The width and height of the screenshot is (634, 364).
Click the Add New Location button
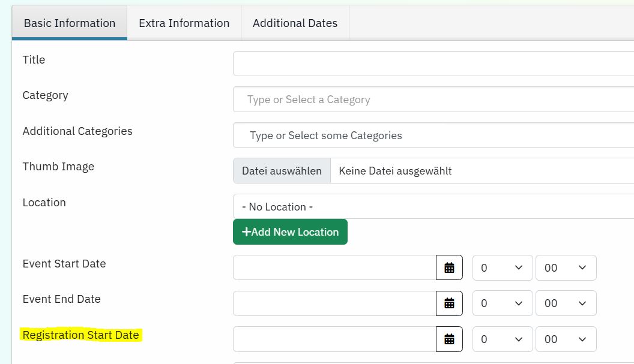pos(290,232)
